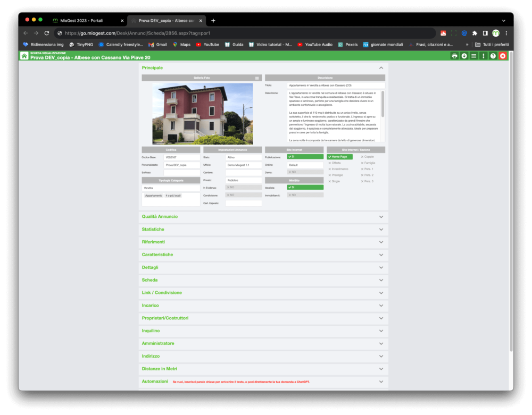
Task: Click the blue @ extension icon
Action: click(464, 33)
